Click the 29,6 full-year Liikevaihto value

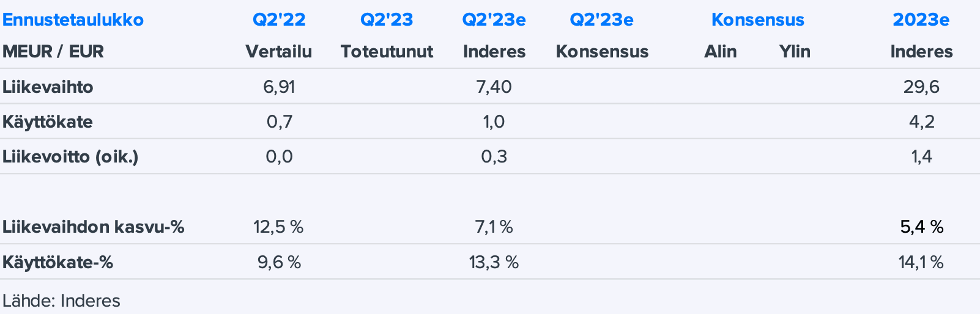click(921, 87)
